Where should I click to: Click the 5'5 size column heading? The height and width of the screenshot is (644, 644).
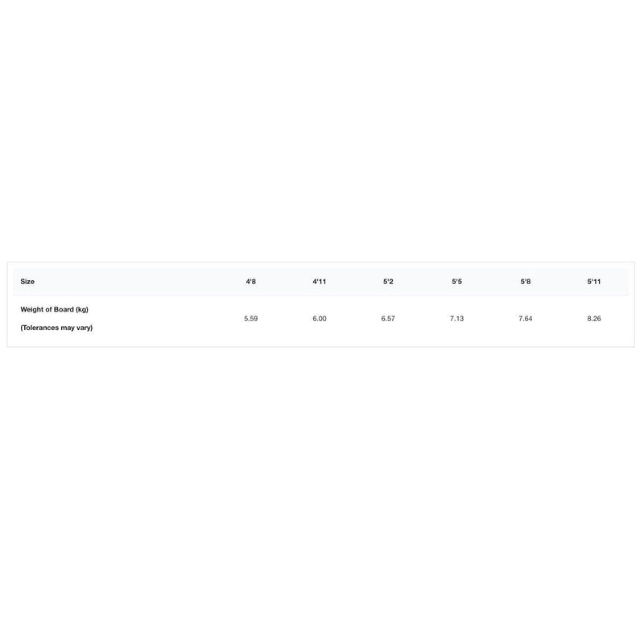(456, 282)
